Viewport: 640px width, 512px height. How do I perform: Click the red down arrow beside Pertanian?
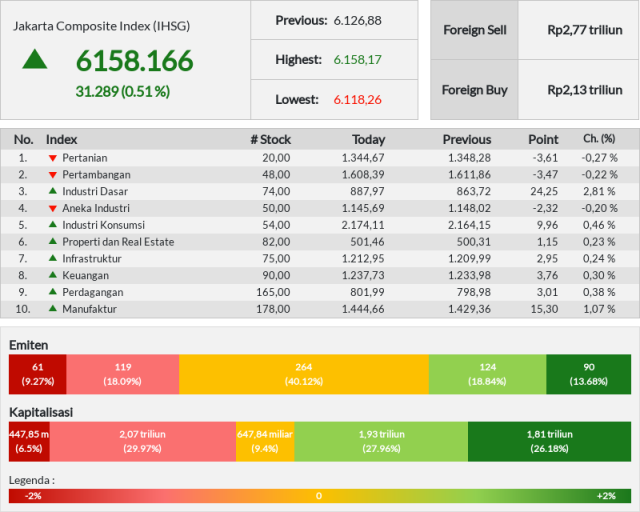(53, 158)
